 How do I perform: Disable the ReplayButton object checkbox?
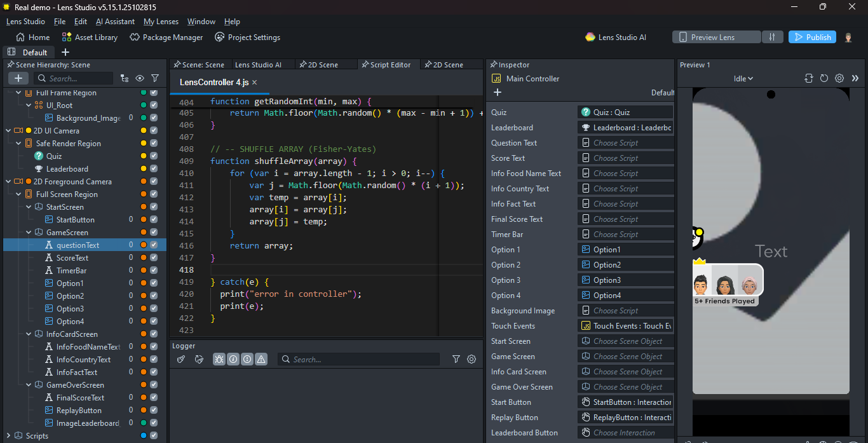coord(154,411)
